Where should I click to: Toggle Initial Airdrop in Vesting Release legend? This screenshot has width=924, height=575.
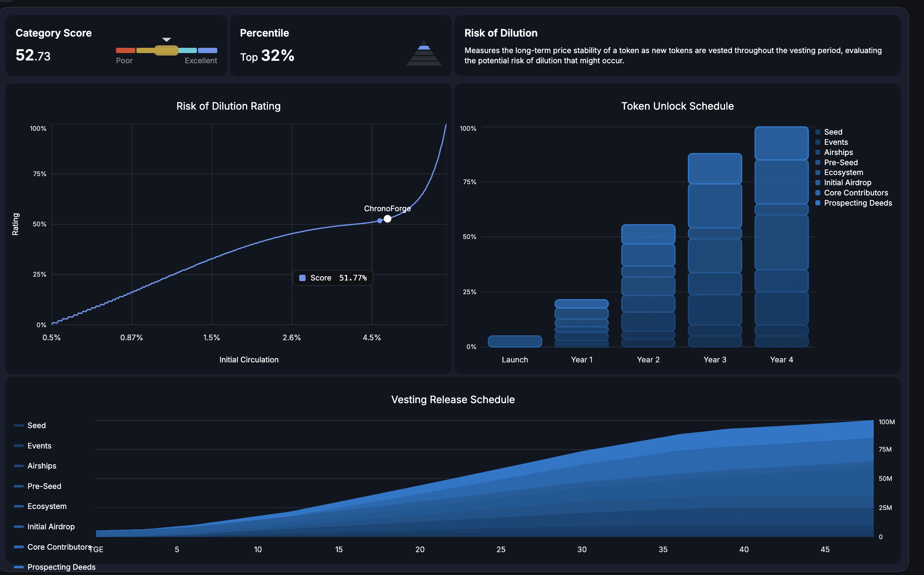click(44, 527)
